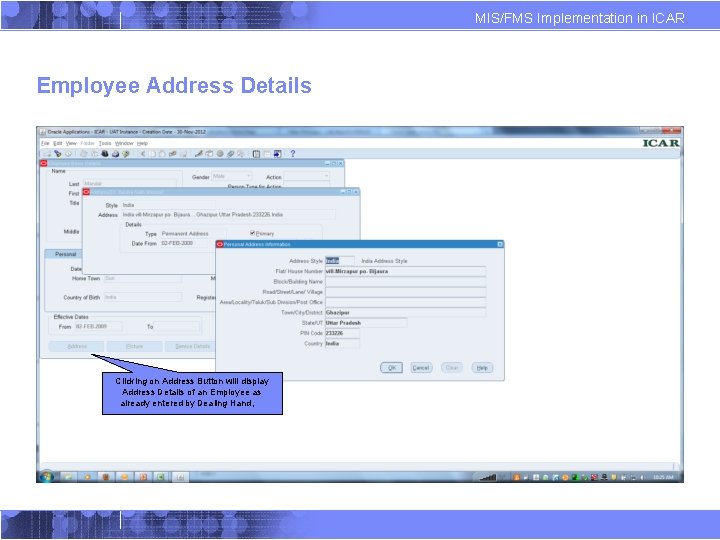This screenshot has width=720, height=540.
Task: Click the Address button in employee window
Action: point(76,346)
